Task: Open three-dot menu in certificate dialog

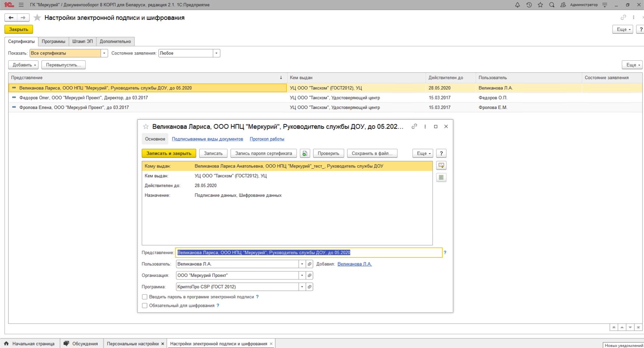Action: pyautogui.click(x=425, y=126)
